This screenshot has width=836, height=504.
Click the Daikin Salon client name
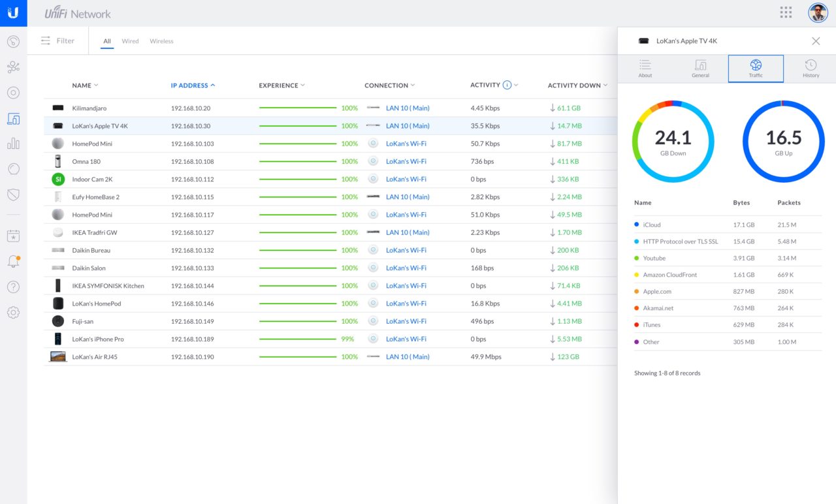89,268
